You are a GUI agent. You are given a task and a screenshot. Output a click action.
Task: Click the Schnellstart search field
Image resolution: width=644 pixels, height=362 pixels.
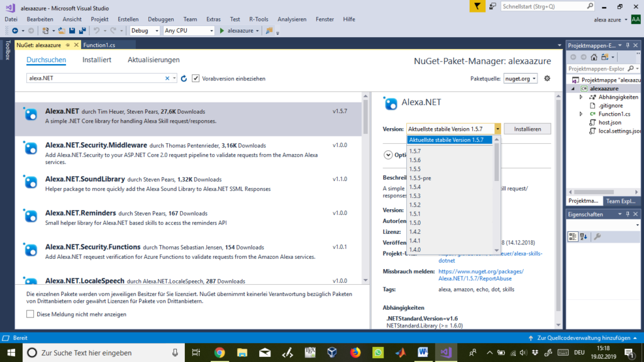click(543, 6)
